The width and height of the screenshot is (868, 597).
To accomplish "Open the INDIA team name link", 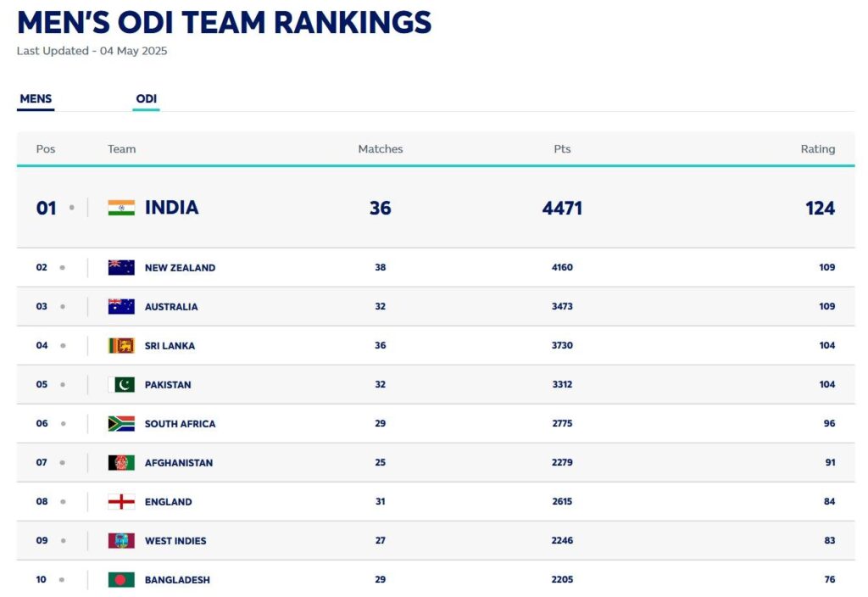I will click(171, 208).
